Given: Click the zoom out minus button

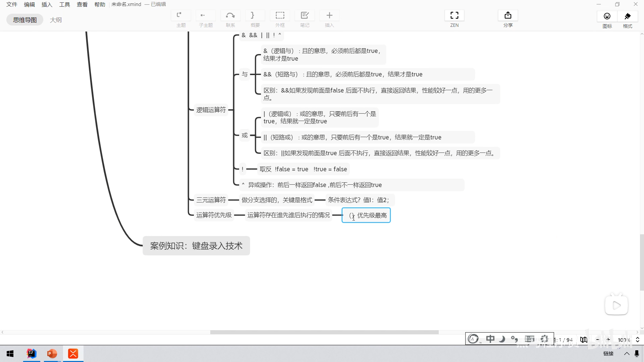Looking at the screenshot, I should point(598,340).
